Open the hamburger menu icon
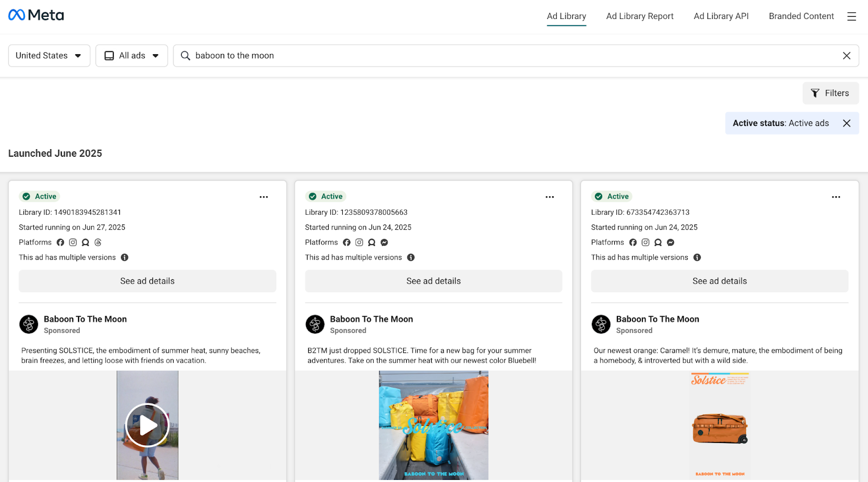This screenshot has height=482, width=868. [x=852, y=16]
